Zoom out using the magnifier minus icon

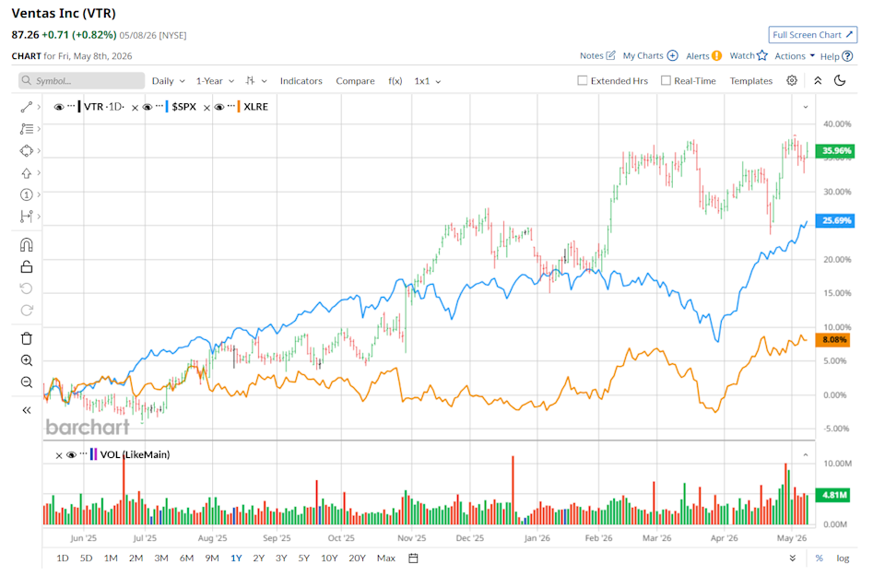(x=27, y=382)
